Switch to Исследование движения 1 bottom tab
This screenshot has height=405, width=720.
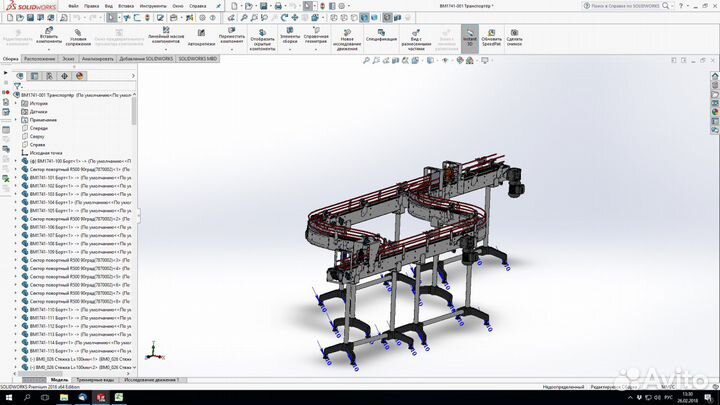pos(152,380)
